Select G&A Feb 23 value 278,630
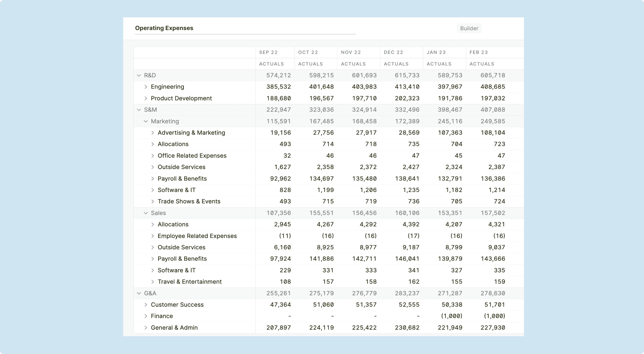 (x=493, y=293)
